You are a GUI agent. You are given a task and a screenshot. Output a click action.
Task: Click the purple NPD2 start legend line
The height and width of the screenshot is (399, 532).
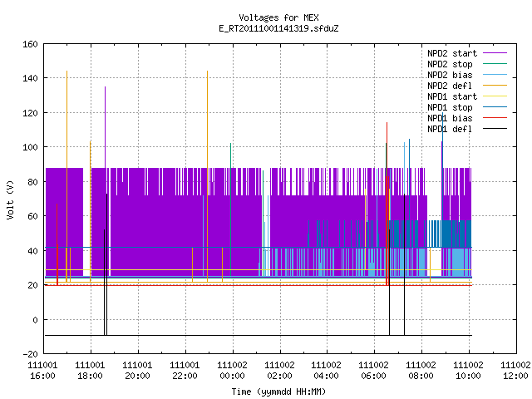pyautogui.click(x=495, y=53)
